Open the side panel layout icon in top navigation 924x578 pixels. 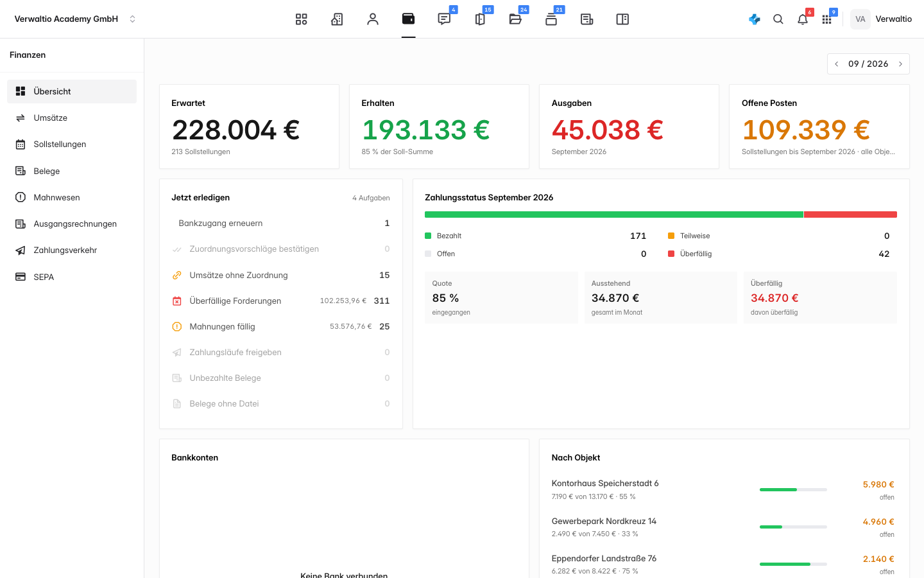click(x=622, y=19)
